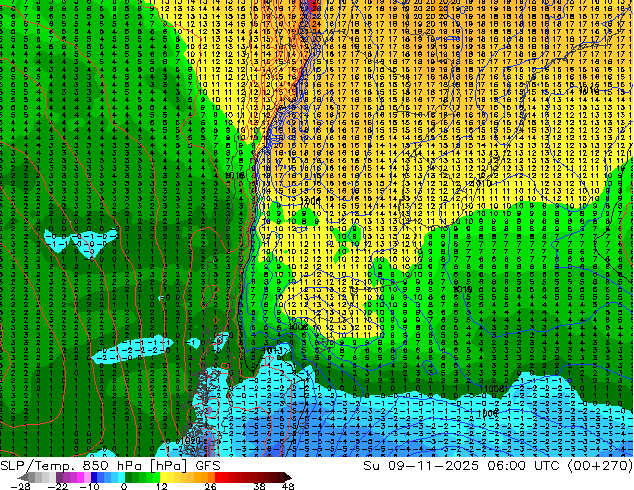Click the '-28' color scale label
Viewport: 634px width, 490px height.
20,486
